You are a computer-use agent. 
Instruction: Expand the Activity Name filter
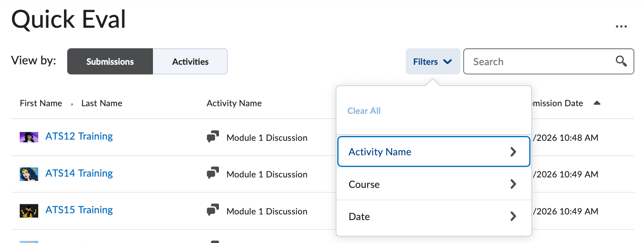click(433, 152)
